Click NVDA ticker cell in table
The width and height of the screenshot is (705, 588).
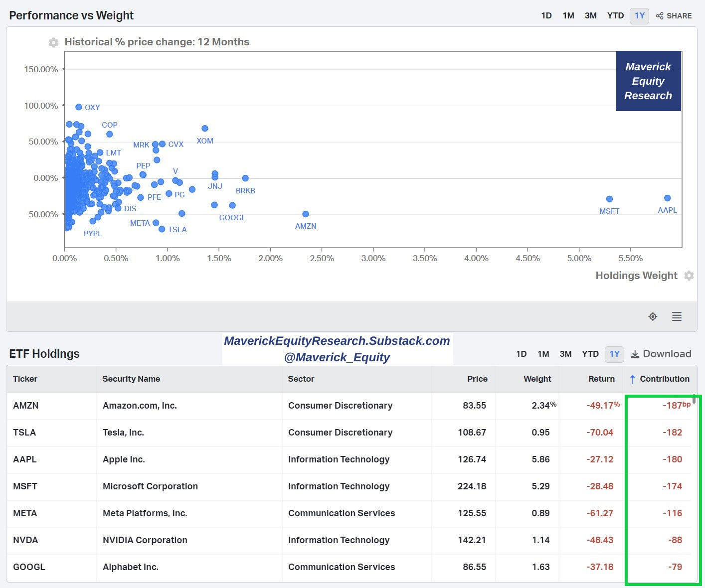(x=25, y=540)
